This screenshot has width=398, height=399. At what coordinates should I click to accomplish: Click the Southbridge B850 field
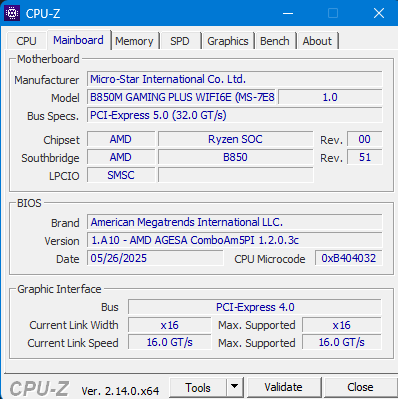pyautogui.click(x=235, y=157)
